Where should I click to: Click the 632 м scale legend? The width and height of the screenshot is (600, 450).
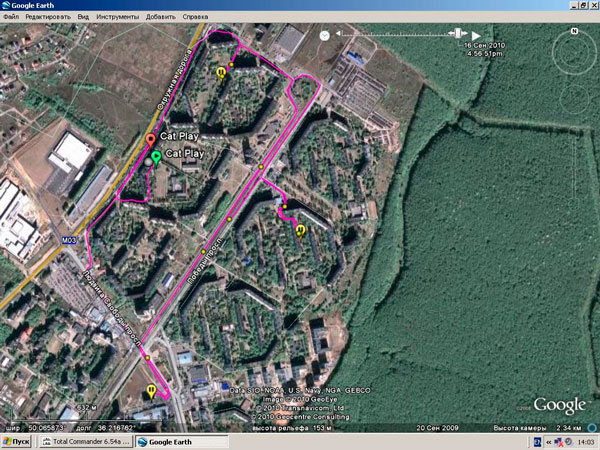pos(86,408)
